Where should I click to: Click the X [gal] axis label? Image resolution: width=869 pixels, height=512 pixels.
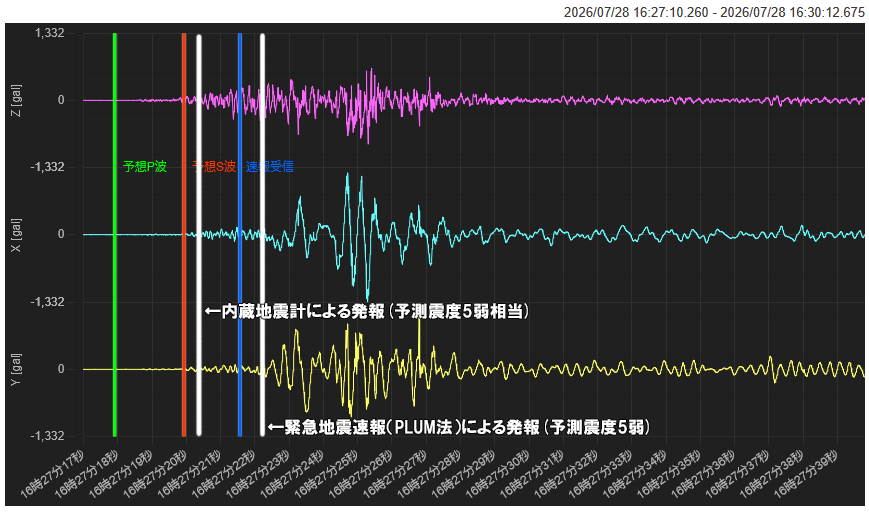tap(17, 235)
